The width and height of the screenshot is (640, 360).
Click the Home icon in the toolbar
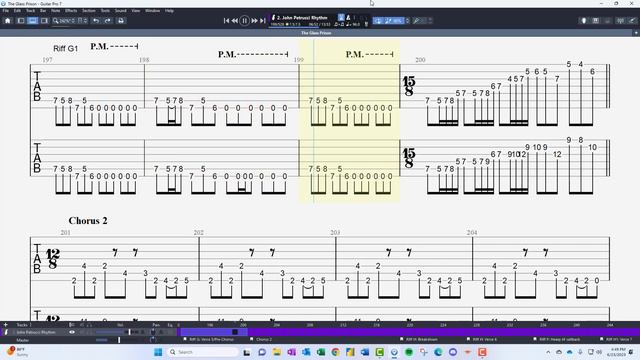[x=8, y=20]
